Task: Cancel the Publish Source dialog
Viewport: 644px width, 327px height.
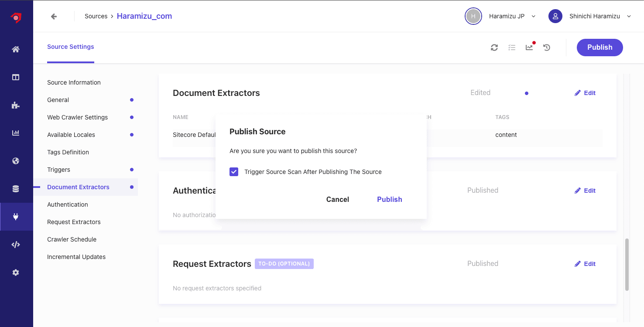Action: (337, 199)
